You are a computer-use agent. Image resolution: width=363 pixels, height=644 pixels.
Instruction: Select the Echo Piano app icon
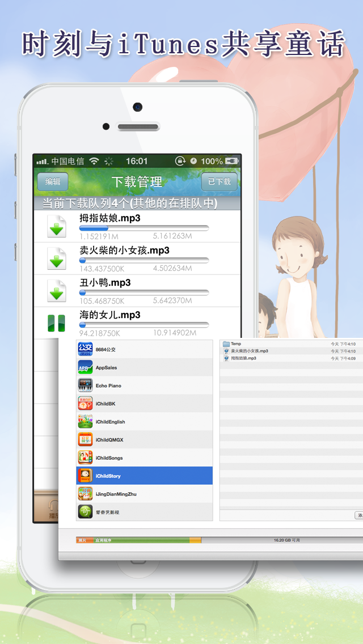point(85,385)
